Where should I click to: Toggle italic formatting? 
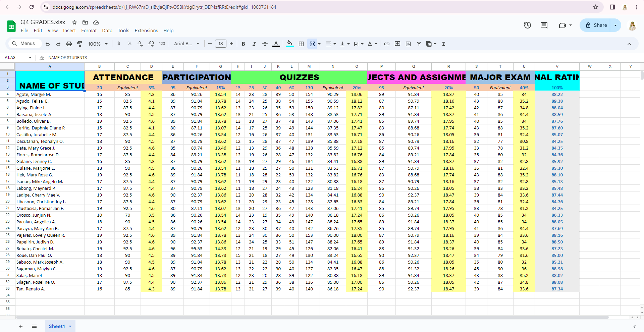[x=254, y=44]
